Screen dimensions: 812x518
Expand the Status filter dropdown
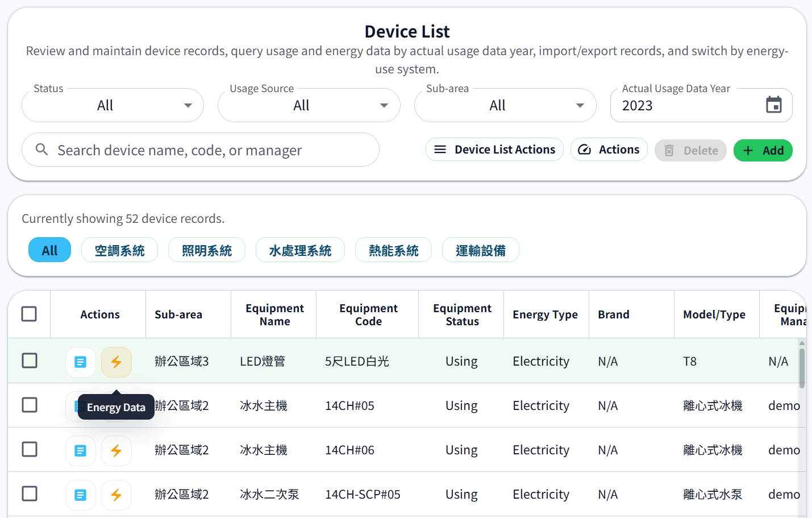(113, 105)
